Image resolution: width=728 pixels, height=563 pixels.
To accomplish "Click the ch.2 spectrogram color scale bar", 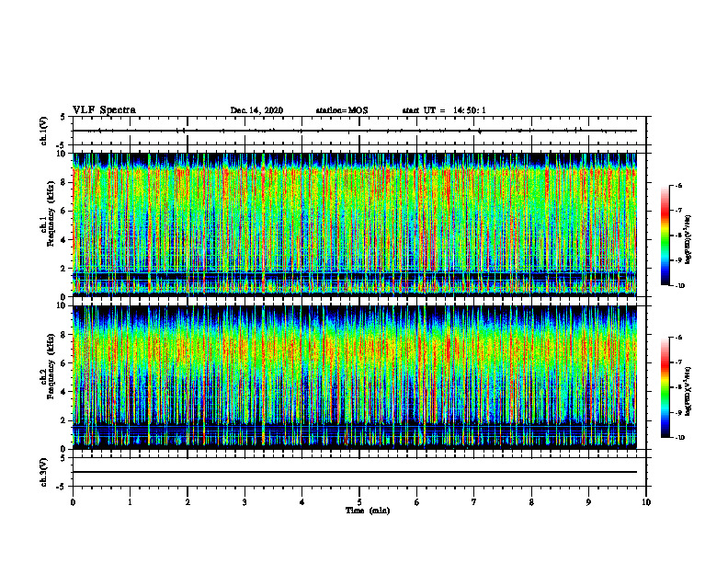I will click(665, 387).
